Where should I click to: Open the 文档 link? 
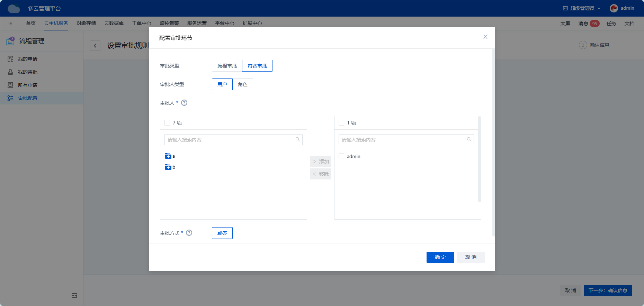pyautogui.click(x=629, y=24)
